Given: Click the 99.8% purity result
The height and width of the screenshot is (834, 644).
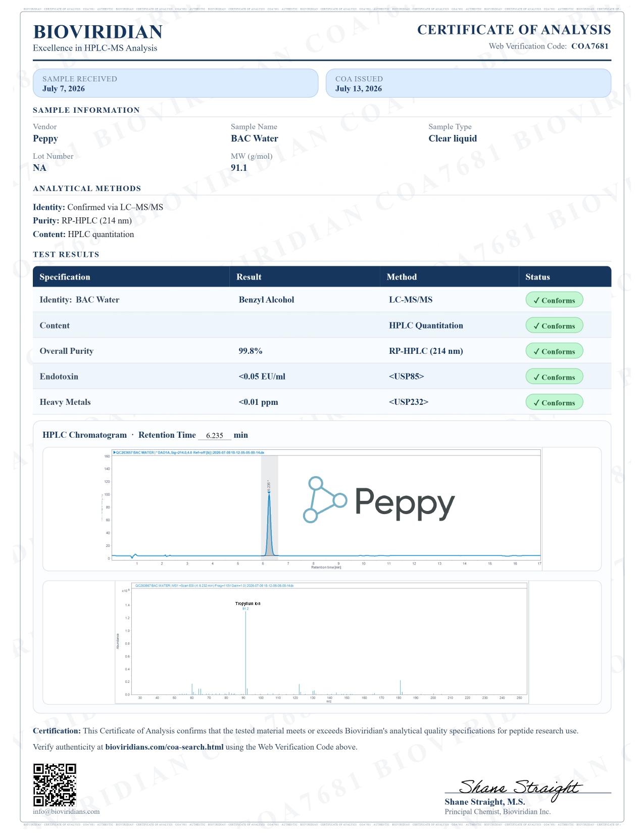Looking at the screenshot, I should (251, 351).
